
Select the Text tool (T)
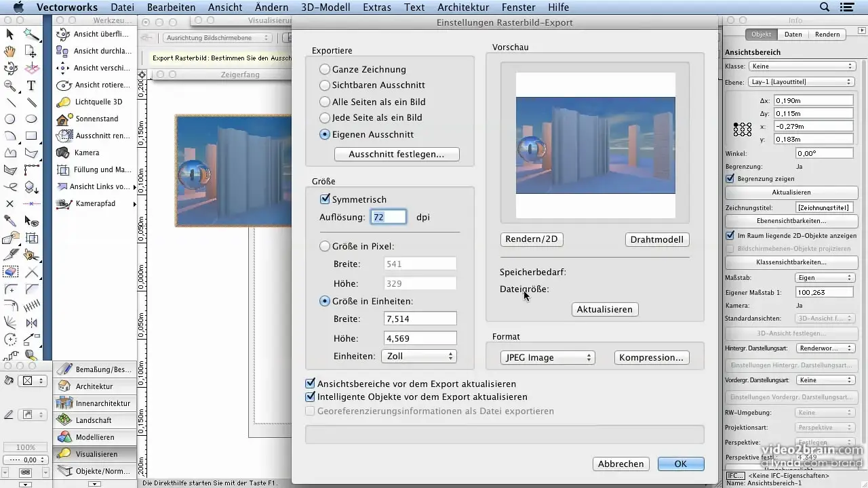(x=31, y=86)
